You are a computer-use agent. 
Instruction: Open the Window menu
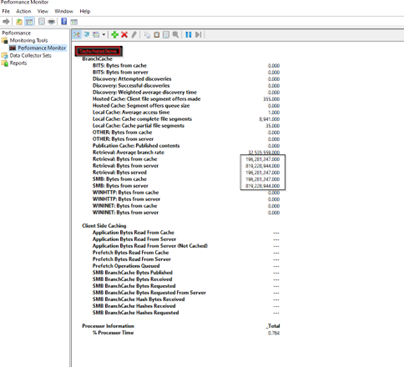(x=64, y=11)
